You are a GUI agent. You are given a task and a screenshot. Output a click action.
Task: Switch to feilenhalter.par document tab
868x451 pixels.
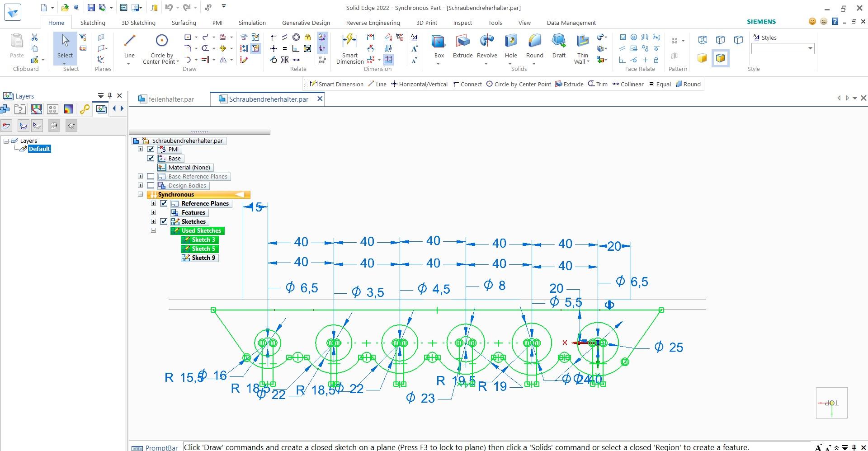coord(166,99)
